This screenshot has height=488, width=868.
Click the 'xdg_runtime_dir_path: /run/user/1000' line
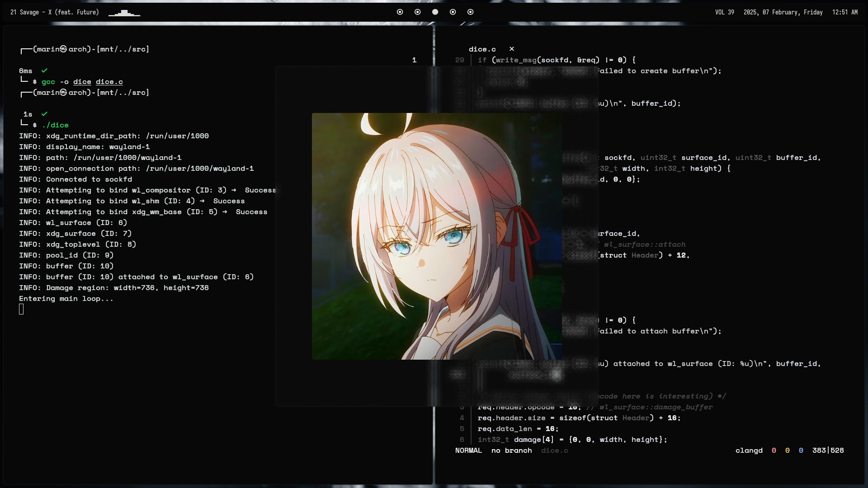pos(113,136)
